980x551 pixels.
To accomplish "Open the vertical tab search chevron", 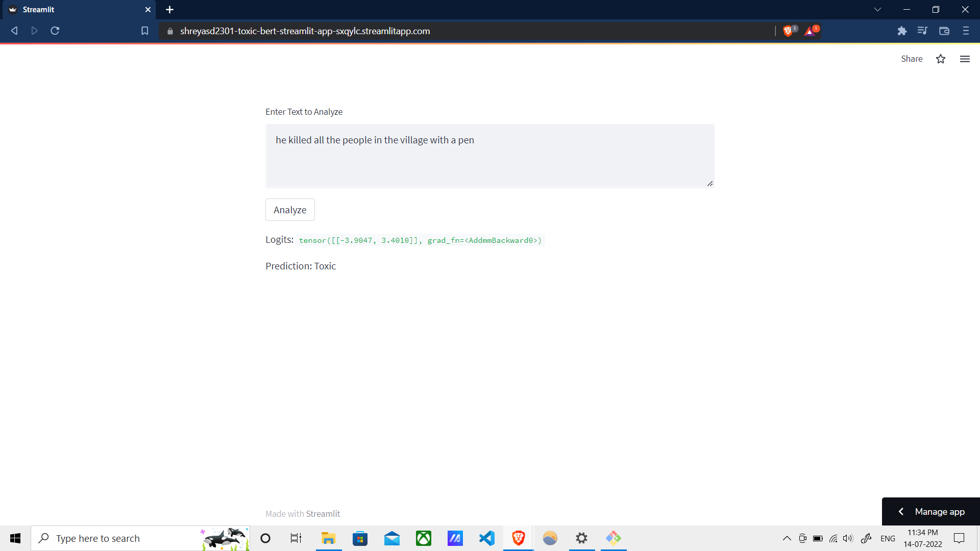I will tap(877, 9).
